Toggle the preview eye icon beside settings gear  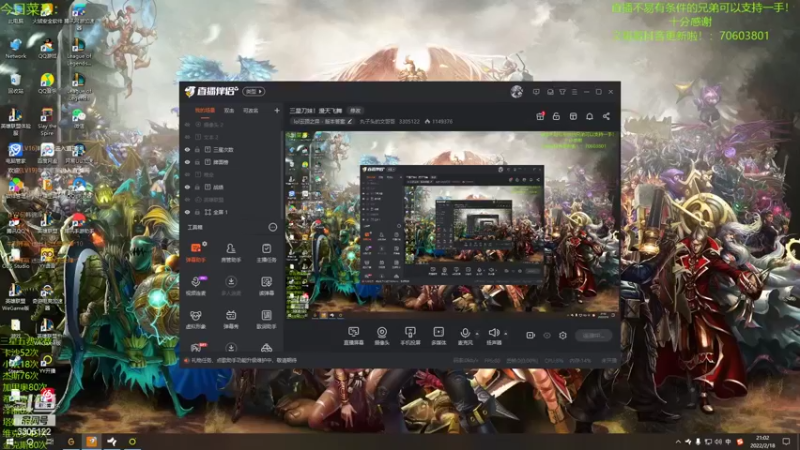click(546, 335)
